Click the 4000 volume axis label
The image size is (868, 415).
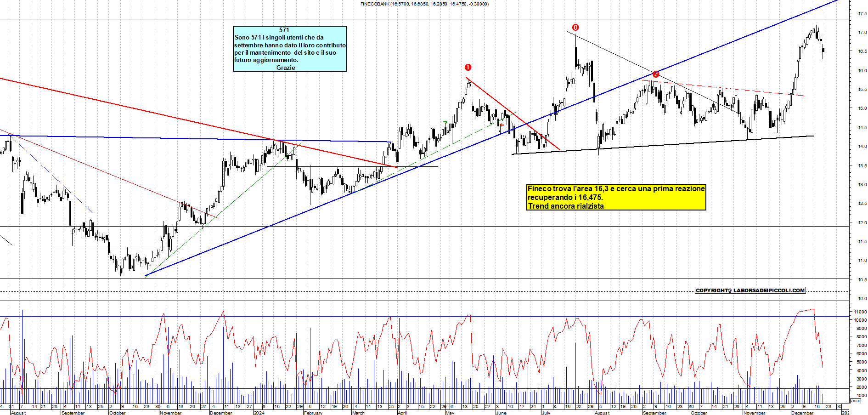(862, 370)
